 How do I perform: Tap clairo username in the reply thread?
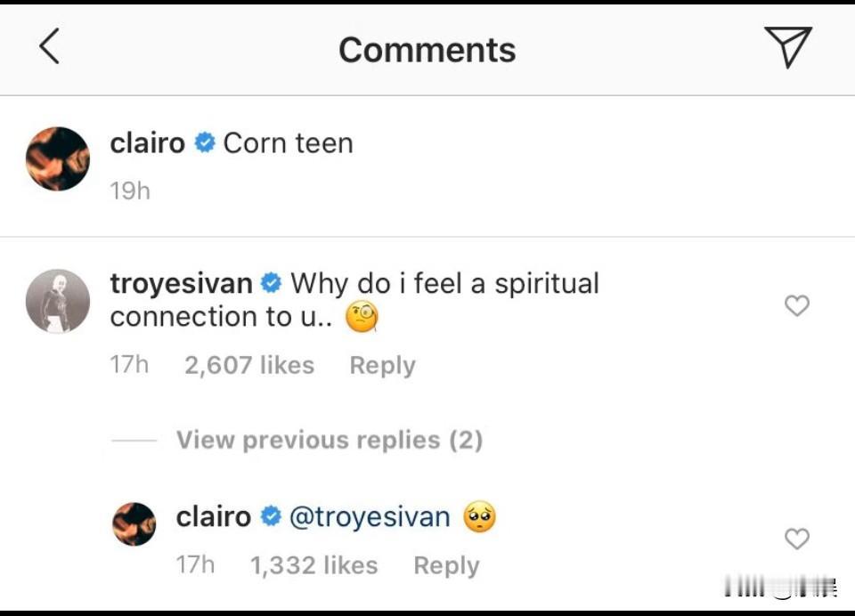(x=214, y=516)
